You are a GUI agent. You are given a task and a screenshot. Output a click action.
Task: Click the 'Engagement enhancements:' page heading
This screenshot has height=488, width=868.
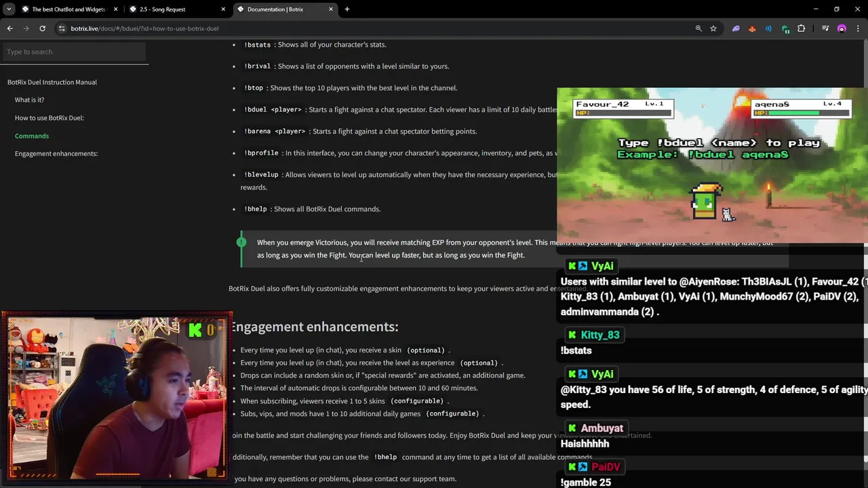pos(314,327)
